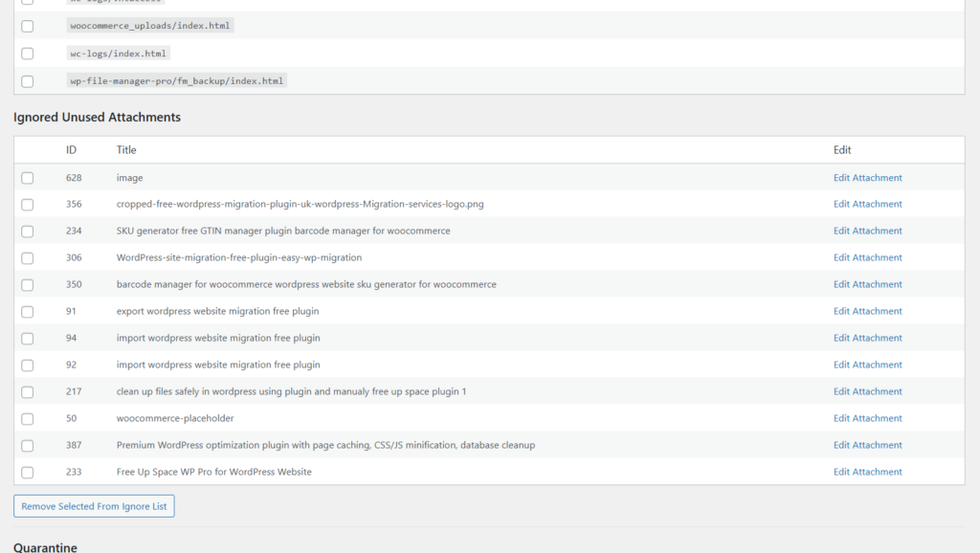Open Edit Attachment for woocommerce-placeholder
980x553 pixels.
click(x=867, y=418)
